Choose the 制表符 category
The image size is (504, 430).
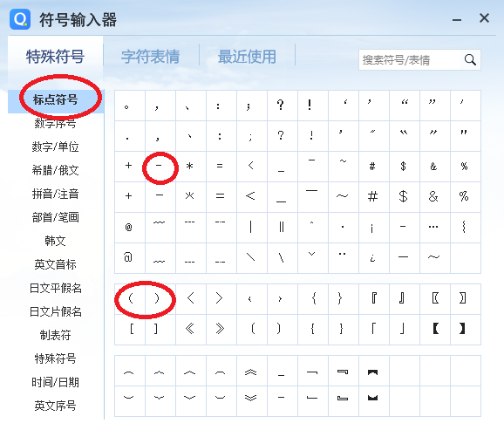55,335
